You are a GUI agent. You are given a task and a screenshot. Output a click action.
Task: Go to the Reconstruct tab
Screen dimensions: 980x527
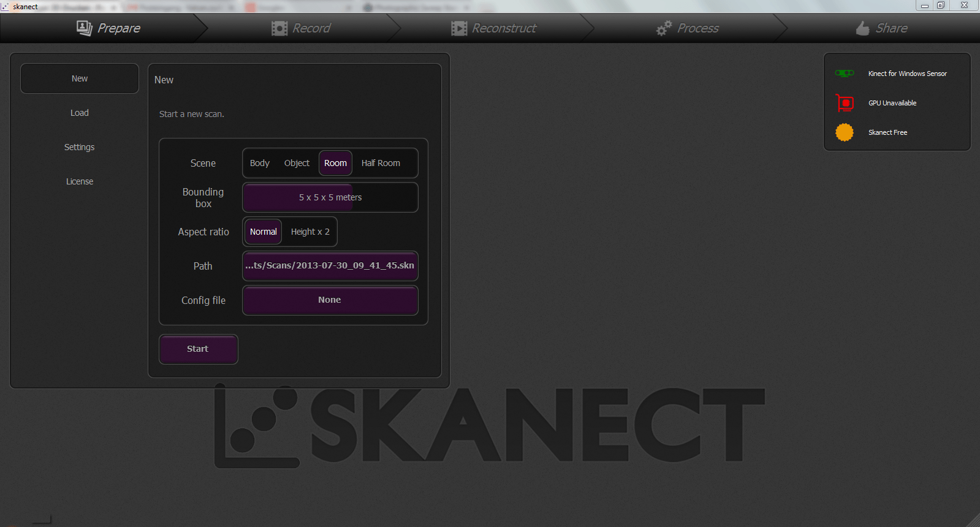click(493, 28)
